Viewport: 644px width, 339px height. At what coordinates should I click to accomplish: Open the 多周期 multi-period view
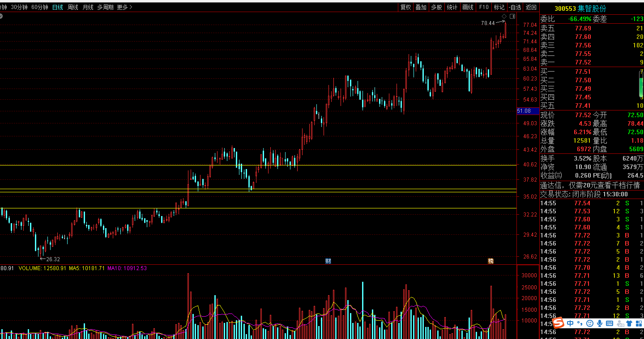click(x=105, y=7)
